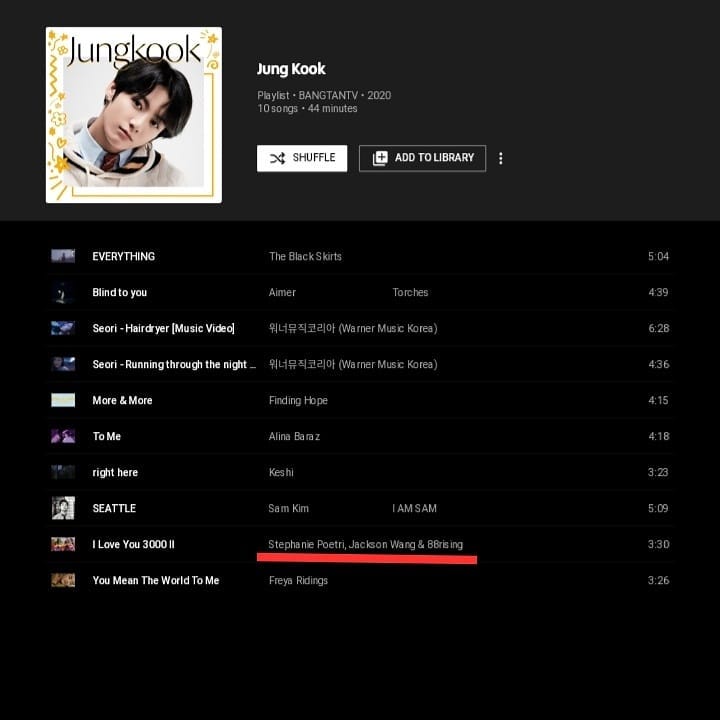This screenshot has width=720, height=720.
Task: Click the 6:28 duration of Hairdryer
Action: click(658, 328)
